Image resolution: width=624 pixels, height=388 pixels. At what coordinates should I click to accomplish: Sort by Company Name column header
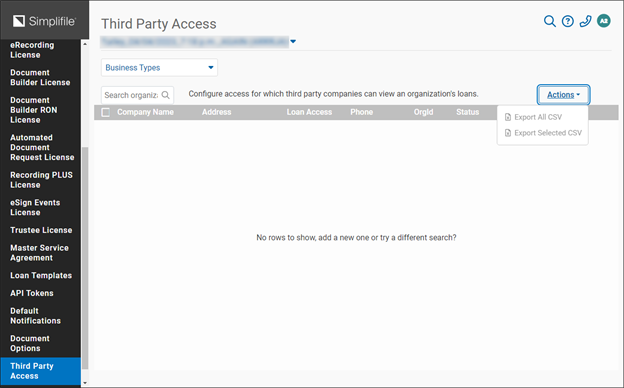(145, 112)
